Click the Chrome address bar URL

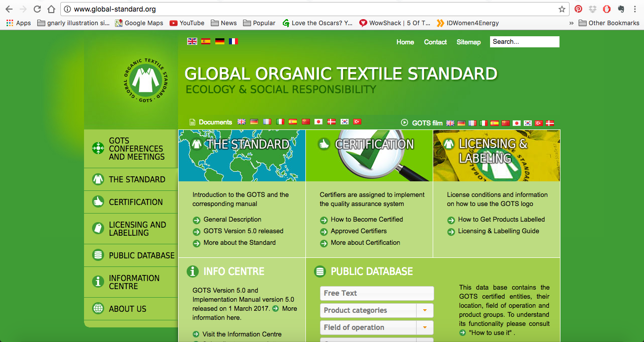[x=115, y=9]
